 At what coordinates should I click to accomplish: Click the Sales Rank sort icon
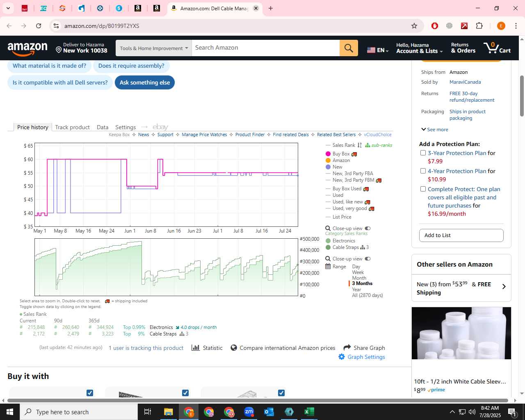tap(359, 145)
